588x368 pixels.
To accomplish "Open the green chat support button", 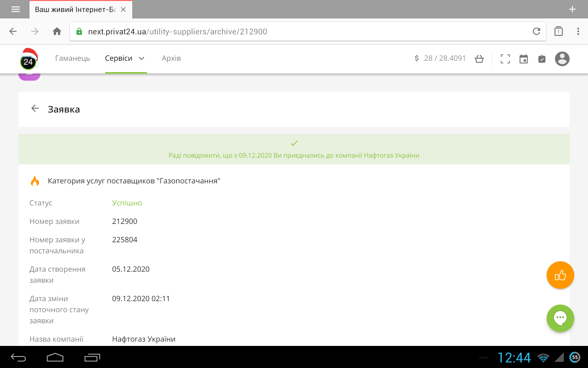I will click(x=560, y=318).
